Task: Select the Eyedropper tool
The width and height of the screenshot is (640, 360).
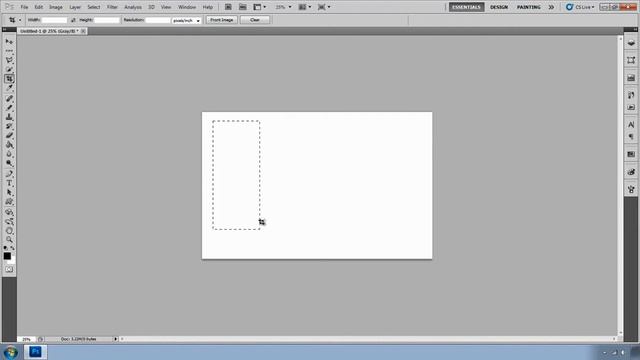Action: pos(9,88)
